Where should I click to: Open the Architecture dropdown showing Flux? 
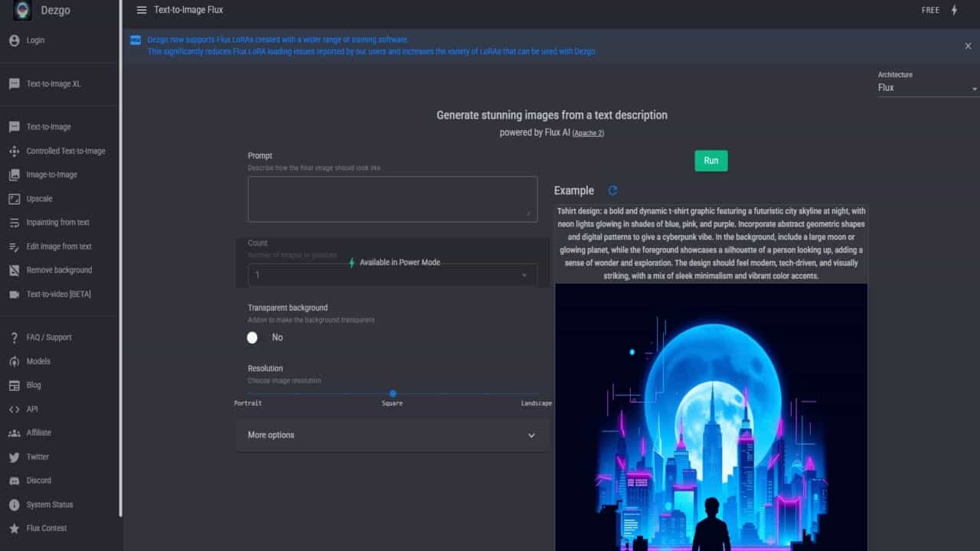[x=926, y=87]
